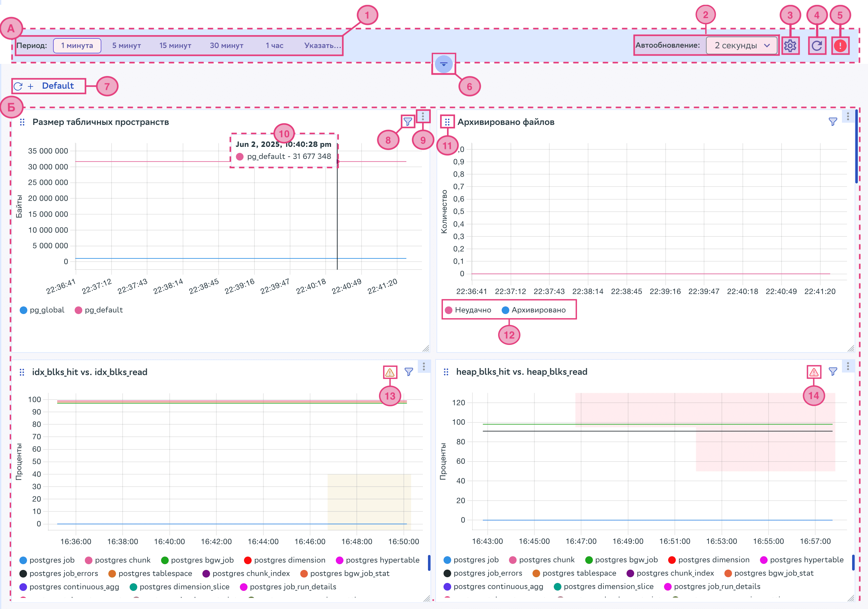Select the 1 час period
The image size is (868, 609).
(275, 45)
